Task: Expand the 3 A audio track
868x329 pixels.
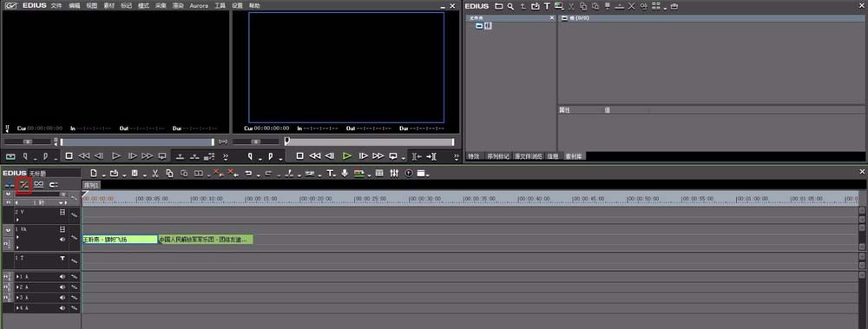Action: click(x=17, y=298)
